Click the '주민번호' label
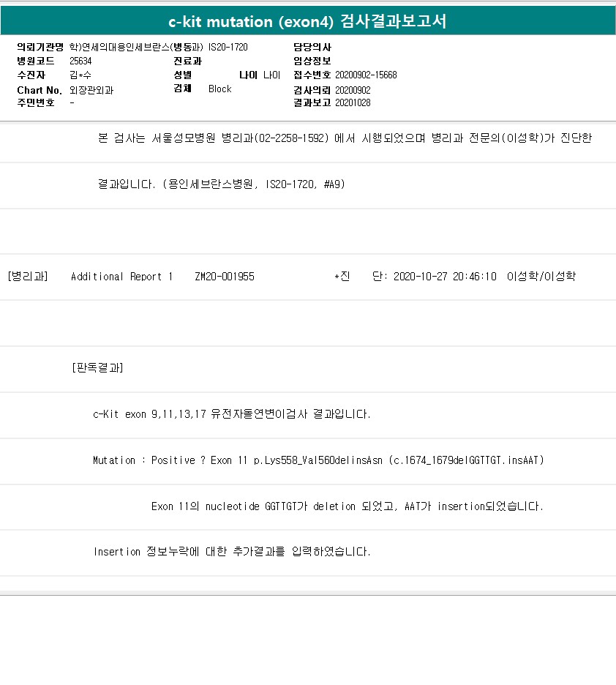Viewport: 616px width, 685px height. point(36,102)
